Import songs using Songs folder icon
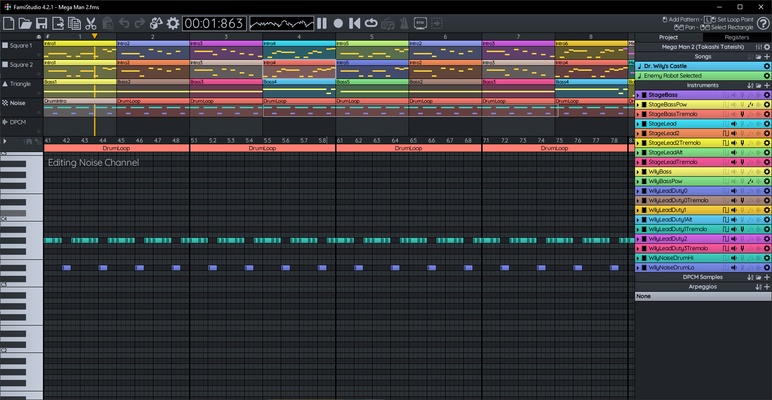This screenshot has width=772, height=400. 759,57
